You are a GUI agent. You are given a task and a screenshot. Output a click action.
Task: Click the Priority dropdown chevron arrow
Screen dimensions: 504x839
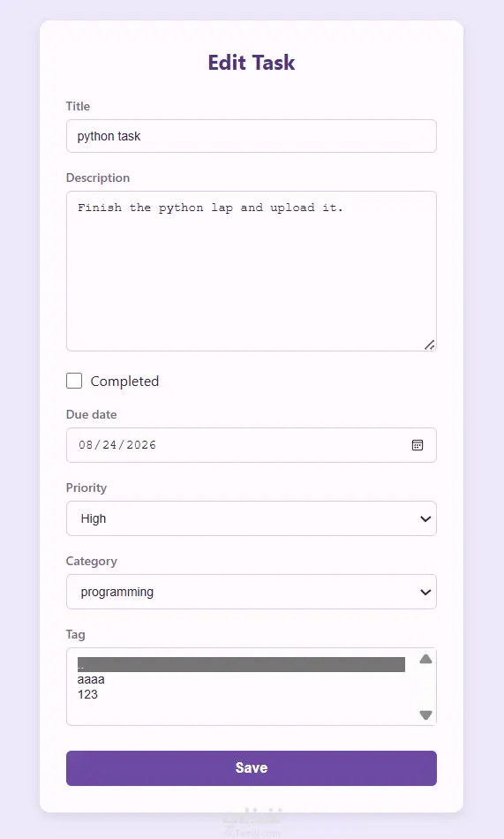point(425,518)
